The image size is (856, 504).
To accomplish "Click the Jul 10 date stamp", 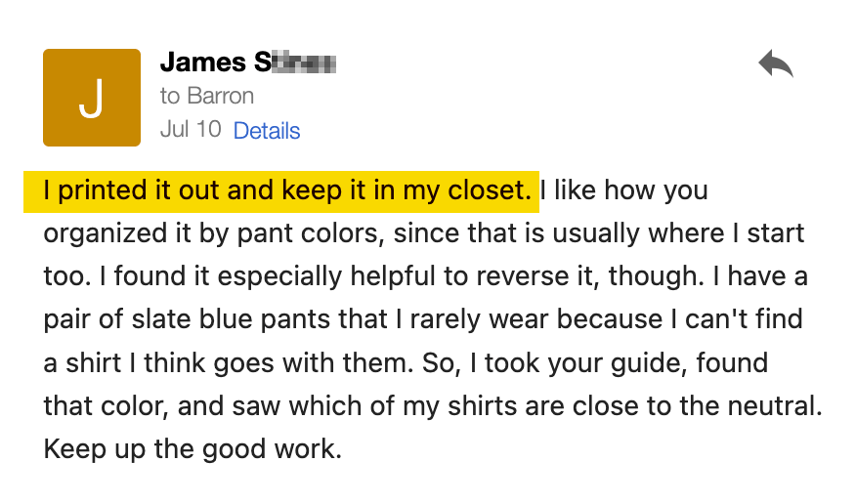I will click(191, 130).
